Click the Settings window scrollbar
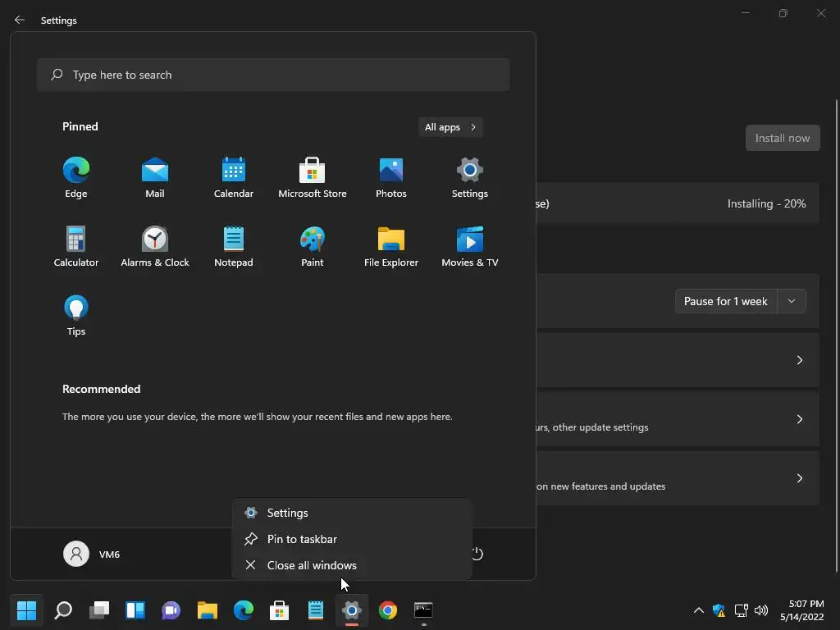 836,335
